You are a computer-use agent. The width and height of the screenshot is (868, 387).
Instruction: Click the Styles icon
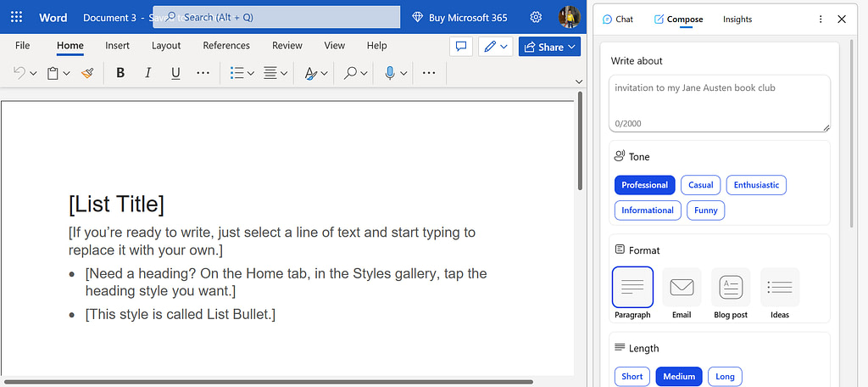311,73
